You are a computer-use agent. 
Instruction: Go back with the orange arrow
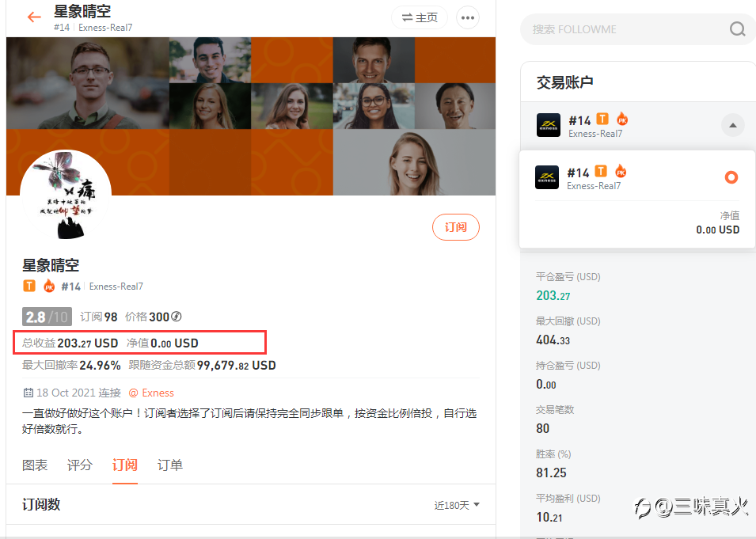34,17
